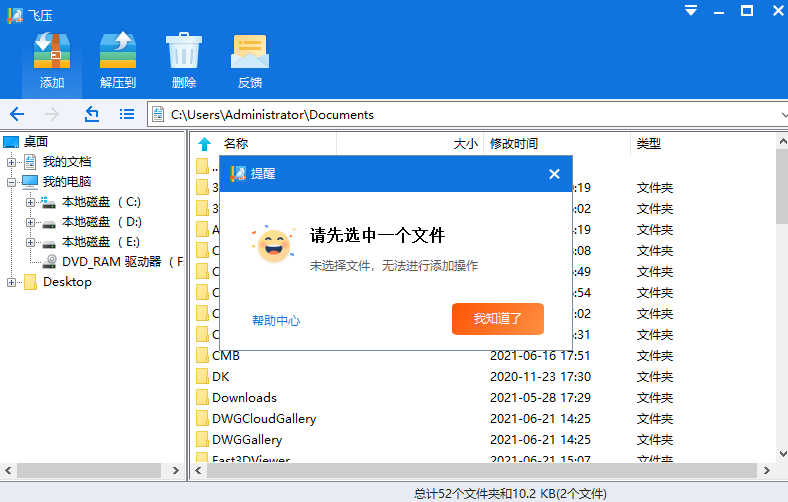
Task: Click the DWGGallery folder icon
Action: pos(203,440)
